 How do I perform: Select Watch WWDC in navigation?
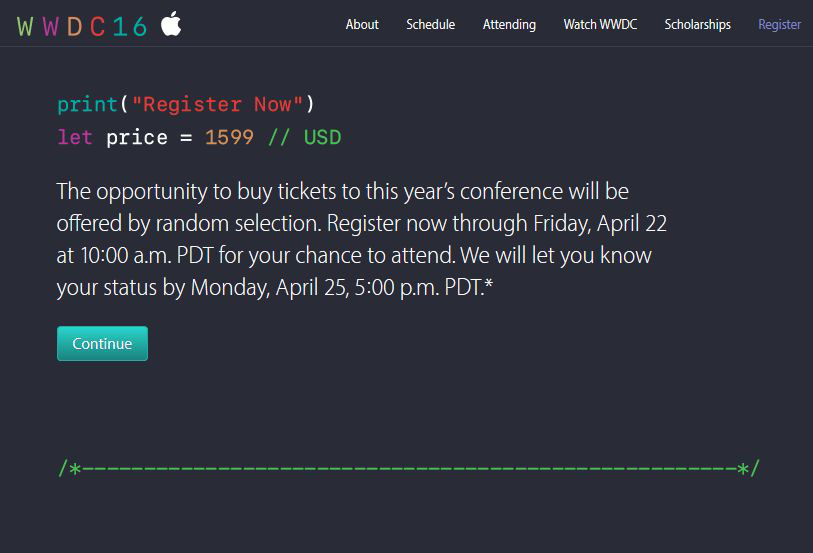coord(600,24)
